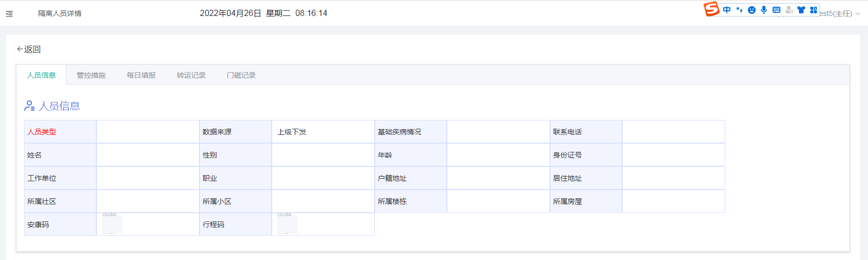Screen dimensions: 868x260
Task: Open the Sogou toolbox grid icon
Action: (x=813, y=10)
